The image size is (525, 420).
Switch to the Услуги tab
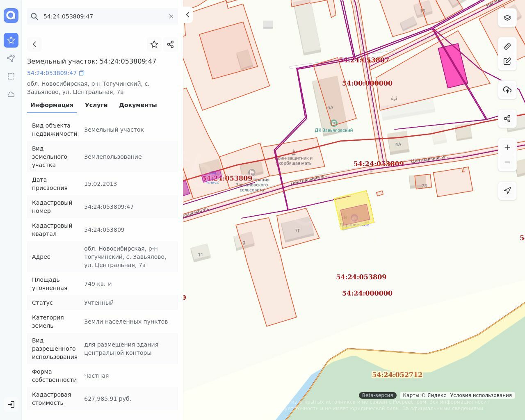coord(96,105)
